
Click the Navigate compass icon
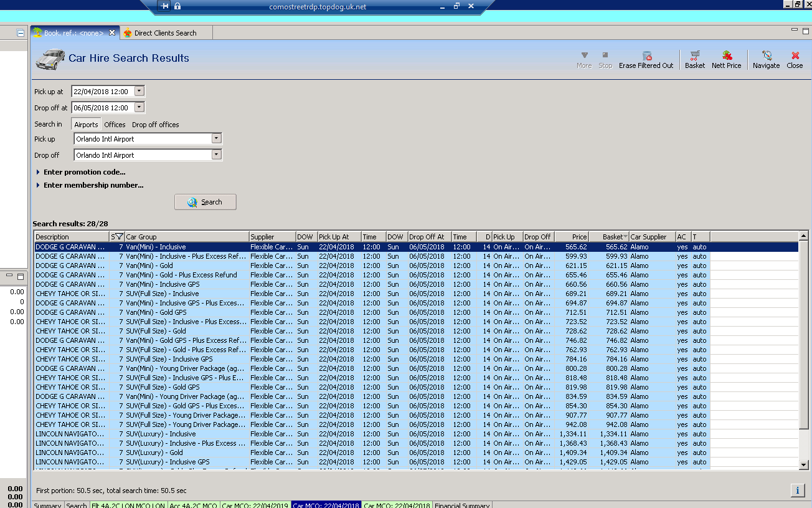pyautogui.click(x=767, y=55)
